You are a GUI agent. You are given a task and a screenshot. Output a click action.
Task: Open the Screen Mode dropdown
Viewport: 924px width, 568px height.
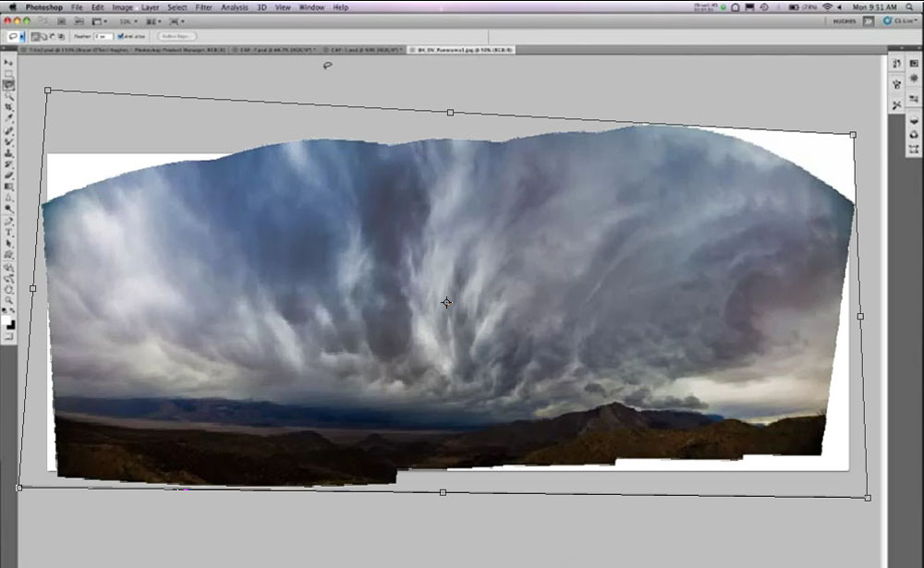click(176, 21)
